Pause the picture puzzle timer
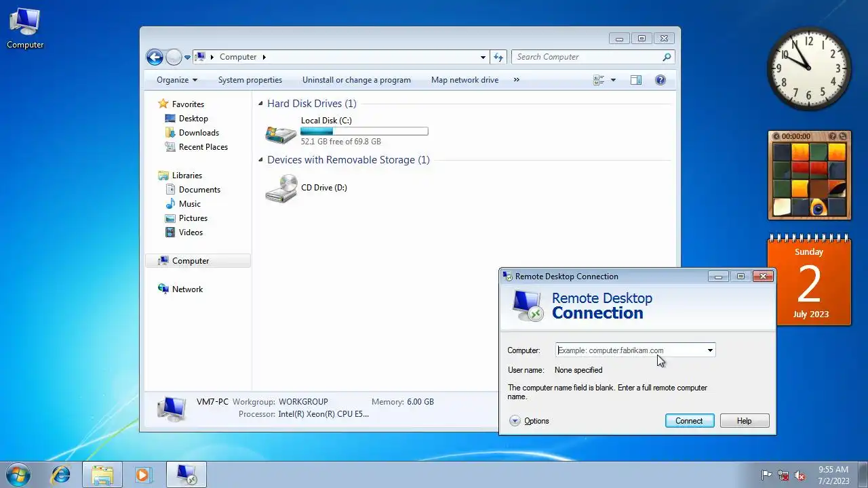The height and width of the screenshot is (488, 868). tap(776, 136)
